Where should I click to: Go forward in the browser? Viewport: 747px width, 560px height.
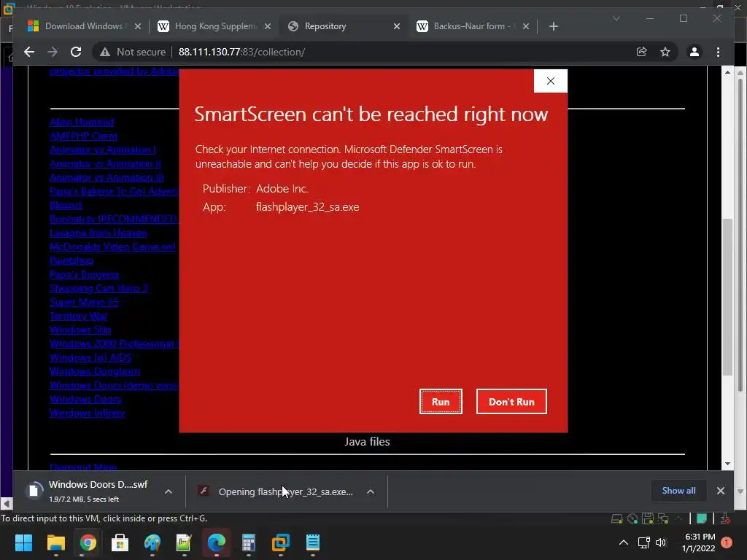click(x=53, y=52)
